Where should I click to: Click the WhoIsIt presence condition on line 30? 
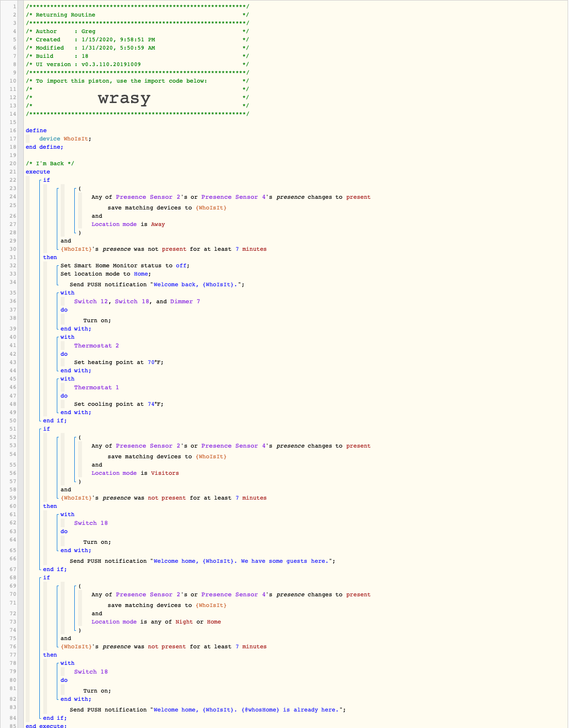163,249
